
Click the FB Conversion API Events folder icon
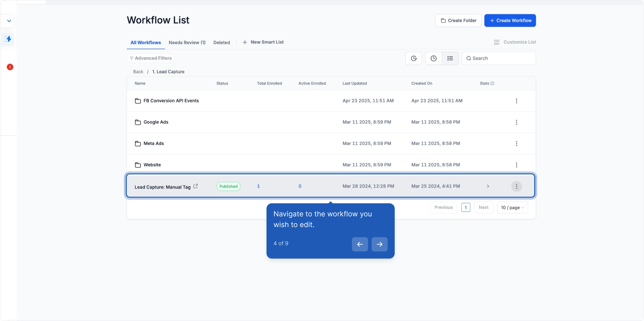pyautogui.click(x=138, y=101)
